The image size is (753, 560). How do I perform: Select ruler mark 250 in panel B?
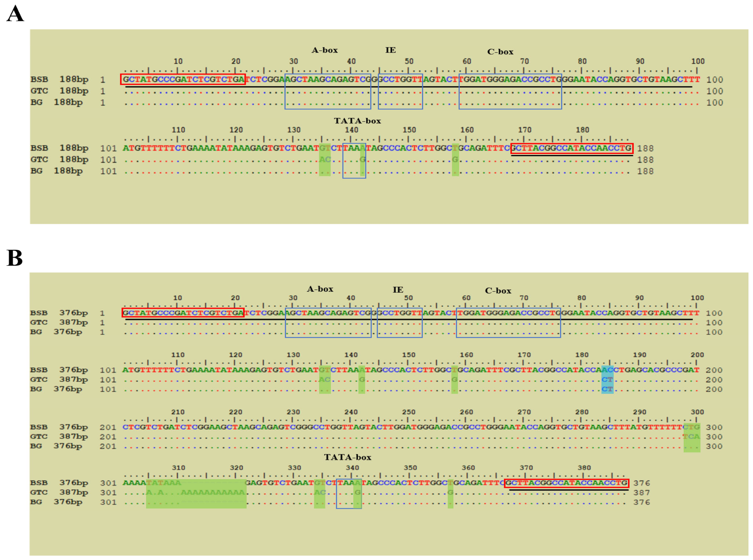click(x=408, y=412)
